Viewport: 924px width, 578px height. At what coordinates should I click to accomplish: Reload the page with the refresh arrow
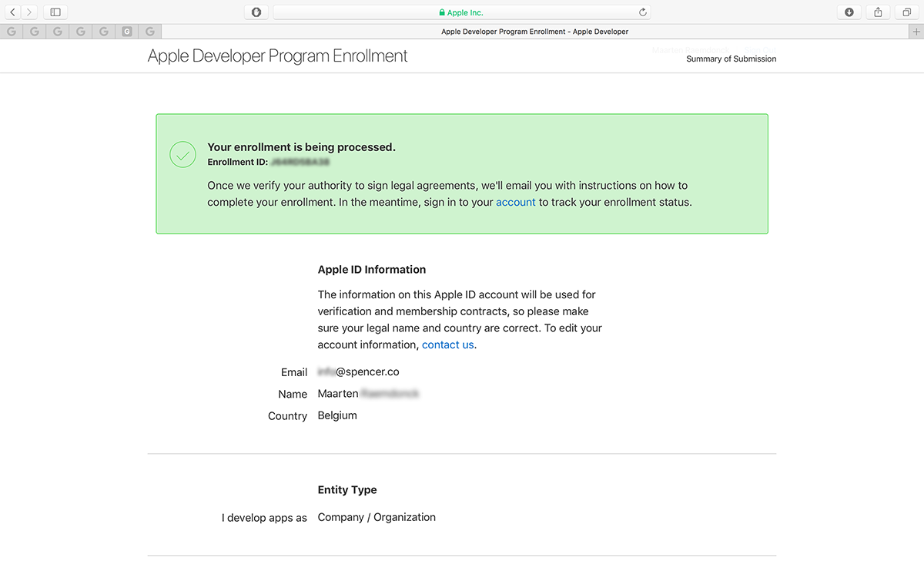643,12
